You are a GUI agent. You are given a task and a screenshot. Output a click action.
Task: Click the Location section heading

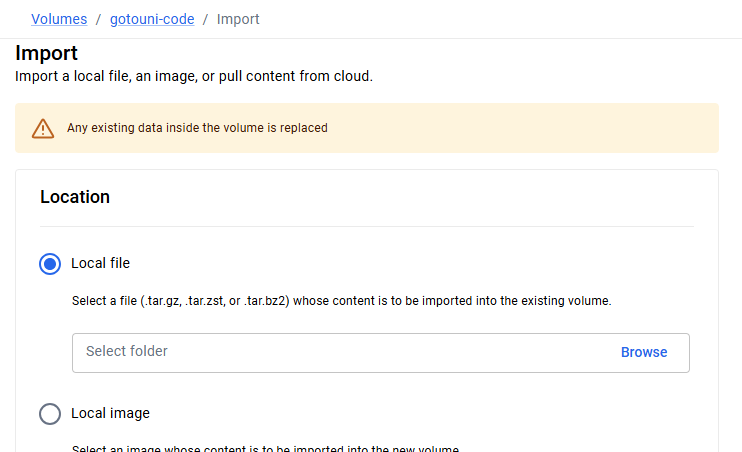coord(75,197)
